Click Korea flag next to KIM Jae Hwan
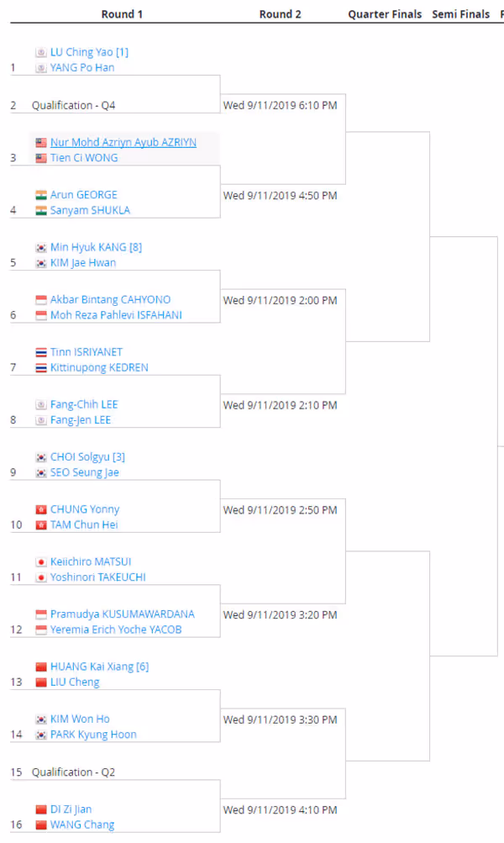 pos(41,263)
